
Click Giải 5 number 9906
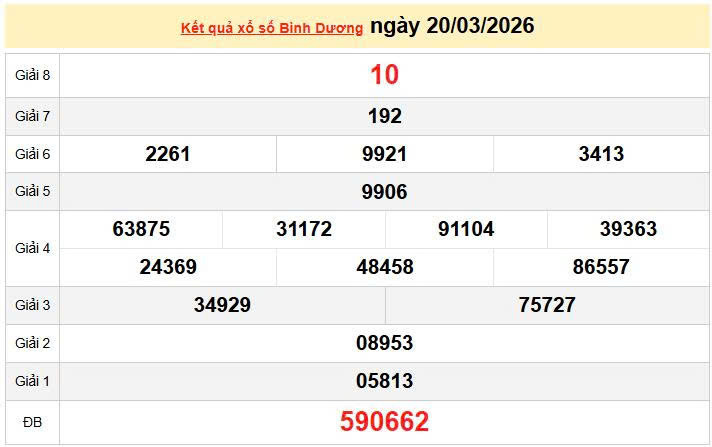385,192
